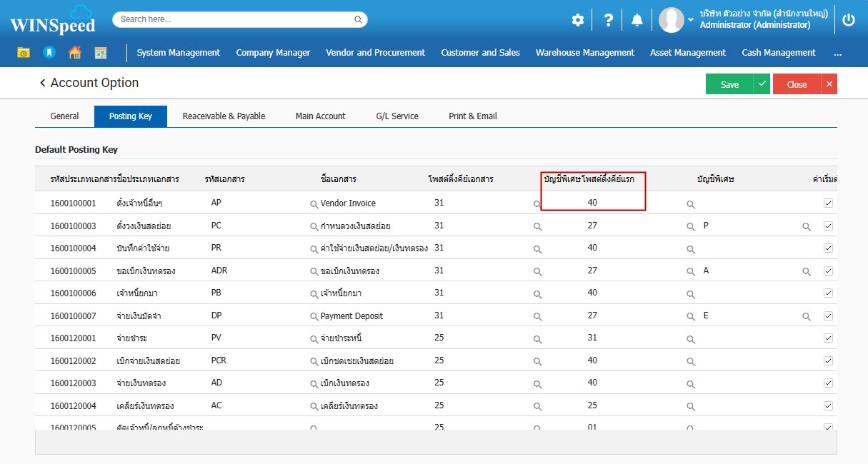Click the green Save button
The image size is (868, 464).
pyautogui.click(x=729, y=84)
